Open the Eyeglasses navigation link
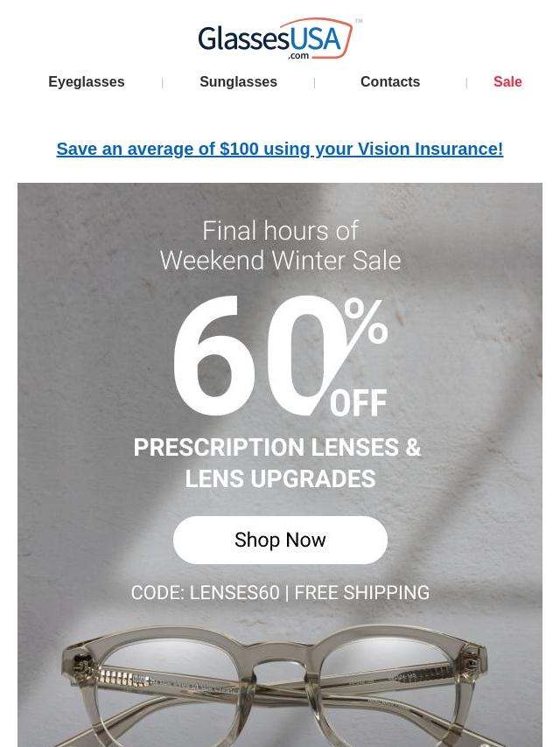 87,82
